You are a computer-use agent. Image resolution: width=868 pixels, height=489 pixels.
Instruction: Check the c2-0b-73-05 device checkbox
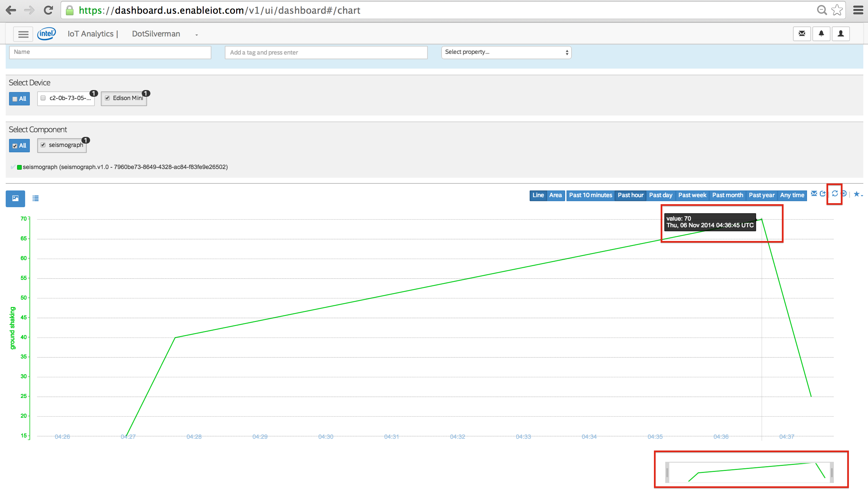(43, 98)
